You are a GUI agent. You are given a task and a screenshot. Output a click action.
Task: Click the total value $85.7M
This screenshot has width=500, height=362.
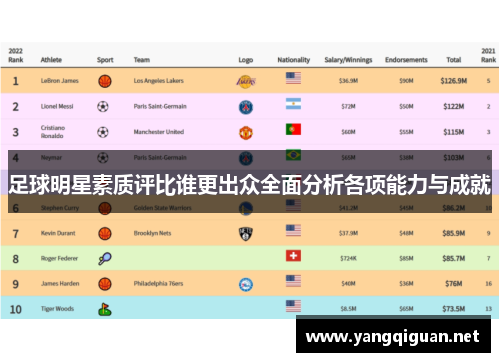click(x=454, y=258)
